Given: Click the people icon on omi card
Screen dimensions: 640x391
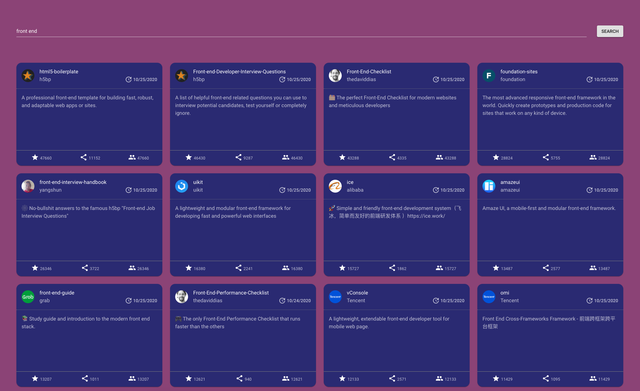Looking at the screenshot, I should (x=593, y=378).
